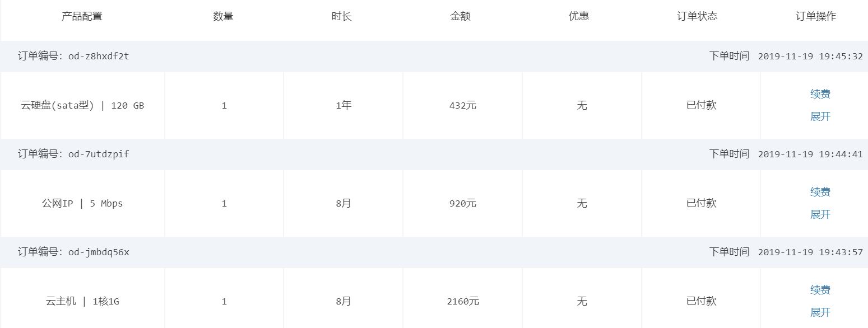Expand the 云主机 order with 展开

pyautogui.click(x=820, y=312)
